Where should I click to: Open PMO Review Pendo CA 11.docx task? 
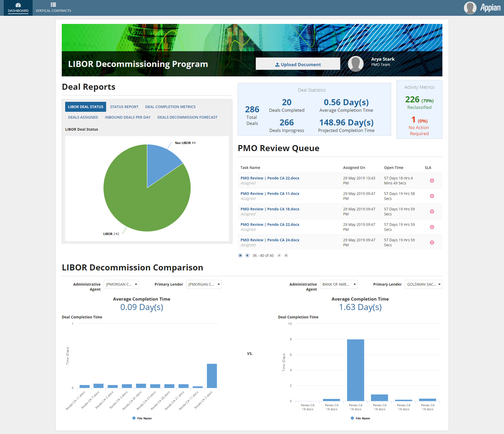tap(270, 194)
